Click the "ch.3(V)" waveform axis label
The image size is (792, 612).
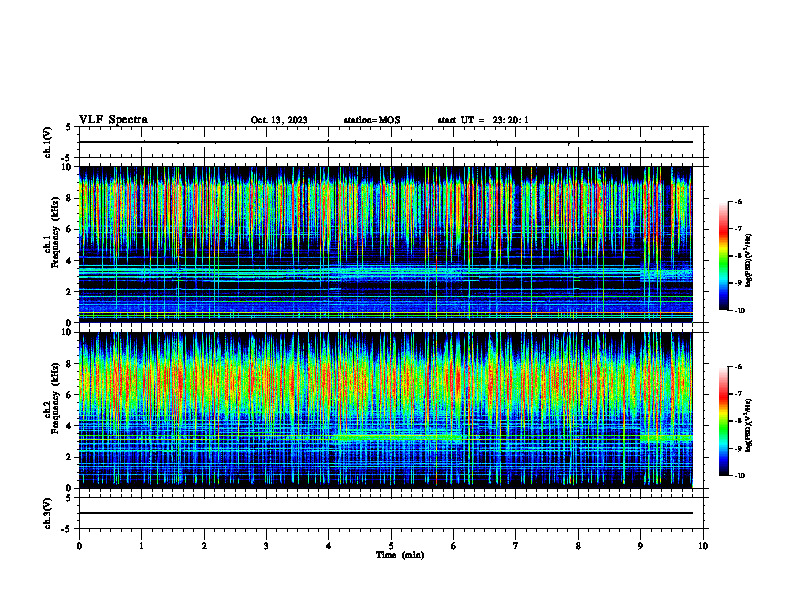point(48,513)
